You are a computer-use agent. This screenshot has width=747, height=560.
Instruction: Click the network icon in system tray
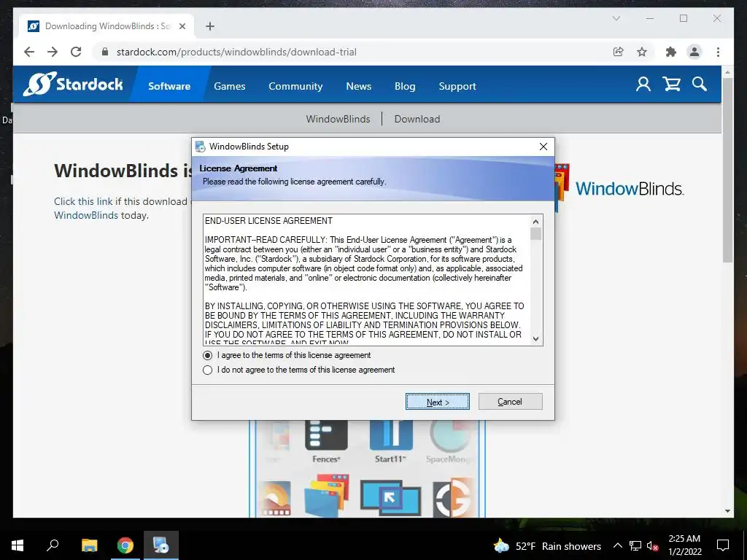[635, 545]
